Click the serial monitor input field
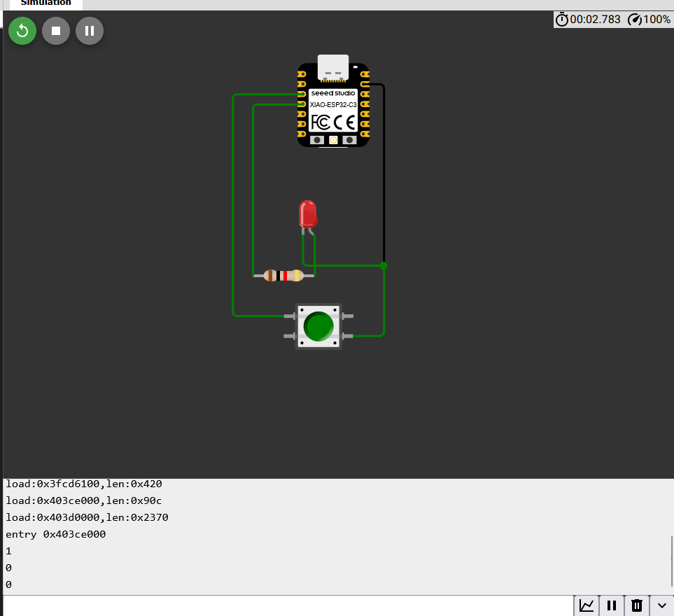The width and height of the screenshot is (674, 616). pyautogui.click(x=287, y=605)
